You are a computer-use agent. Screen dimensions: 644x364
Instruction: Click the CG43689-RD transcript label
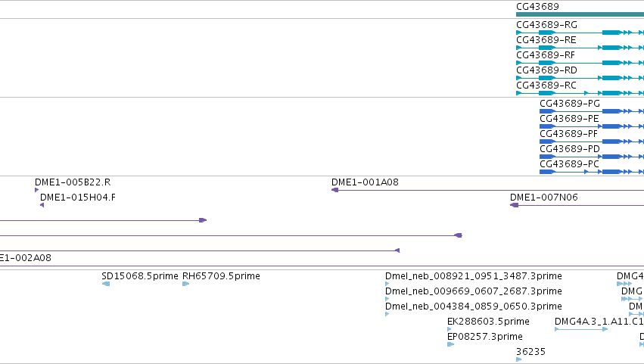click(546, 70)
